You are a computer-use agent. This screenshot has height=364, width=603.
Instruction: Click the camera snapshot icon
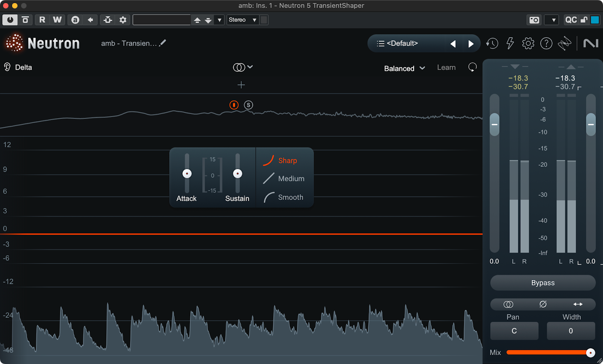tap(534, 20)
